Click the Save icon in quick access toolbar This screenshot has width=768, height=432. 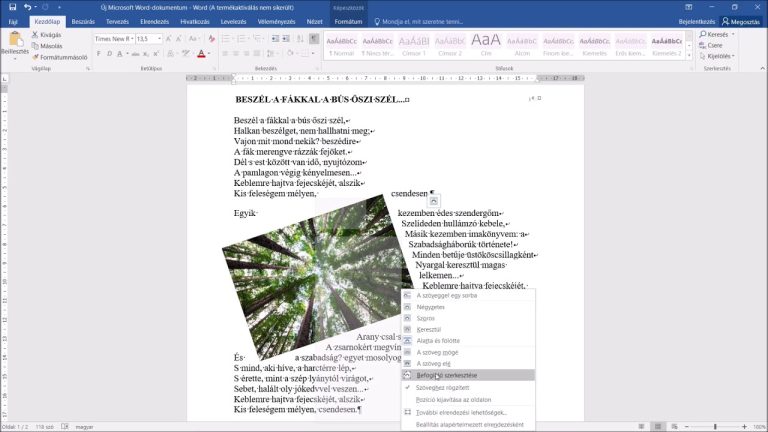pyautogui.click(x=13, y=7)
